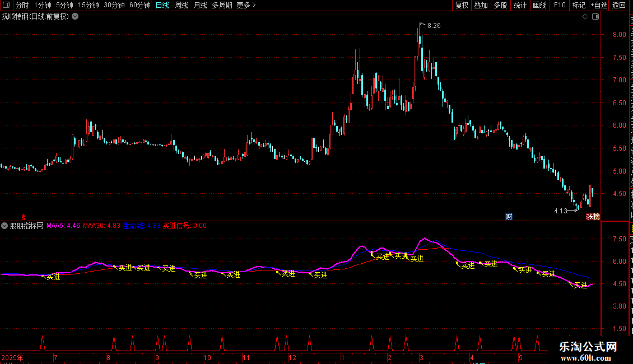Click the red S marker on chart
Viewport: 633px width, 364px height.
click(x=24, y=217)
